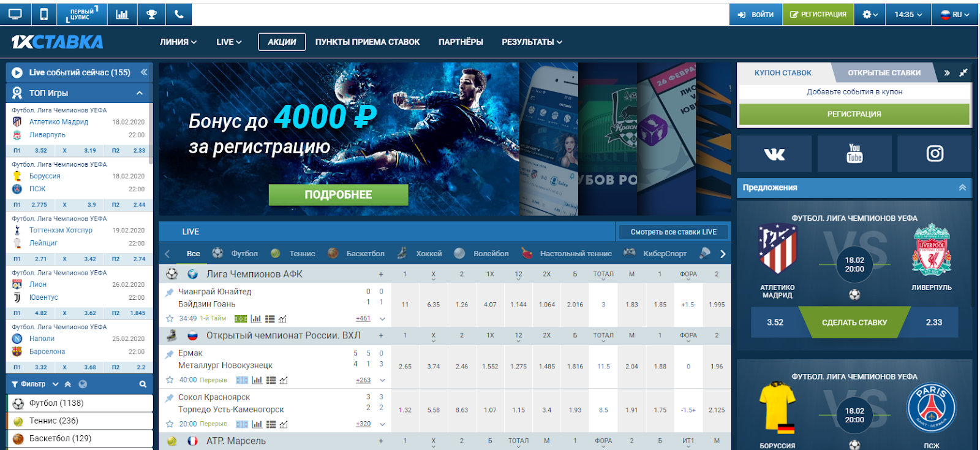
Task: Click green РЕГИСТРАЦИЯ in bet slip
Action: [854, 114]
